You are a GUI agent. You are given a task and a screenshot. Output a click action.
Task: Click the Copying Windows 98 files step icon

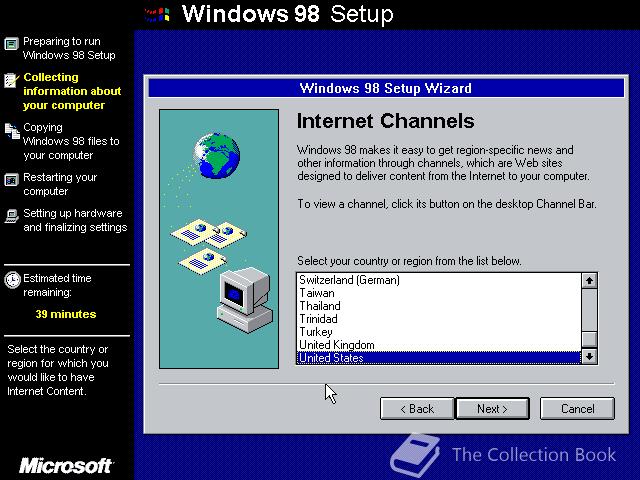pyautogui.click(x=12, y=131)
